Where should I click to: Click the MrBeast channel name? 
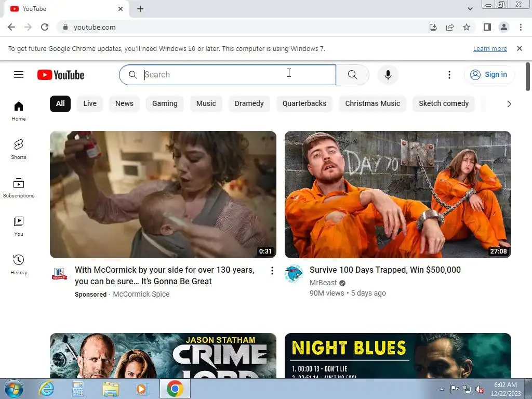tap(323, 283)
